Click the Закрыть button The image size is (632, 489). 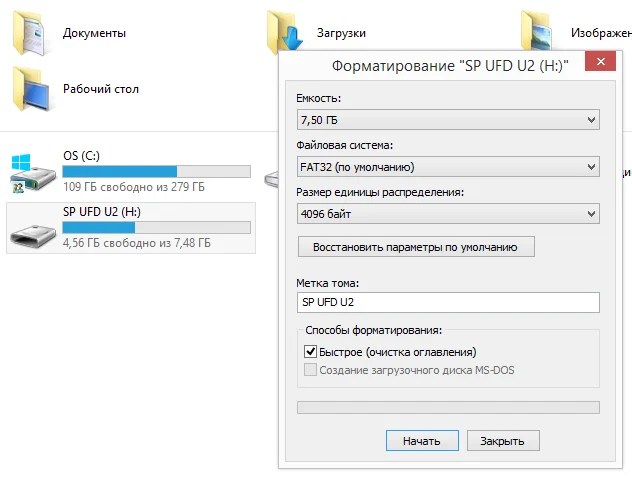coord(503,441)
